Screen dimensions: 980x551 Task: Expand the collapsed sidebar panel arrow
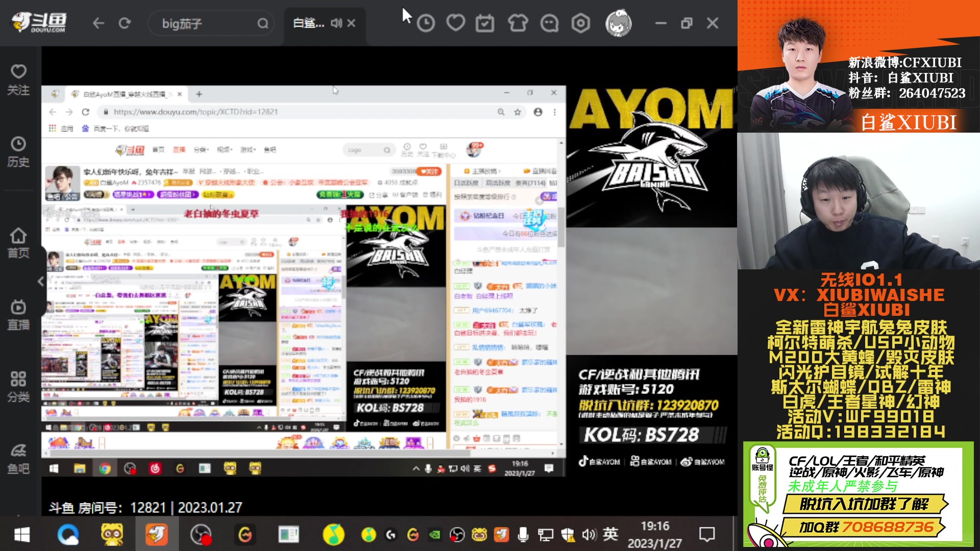tap(41, 281)
